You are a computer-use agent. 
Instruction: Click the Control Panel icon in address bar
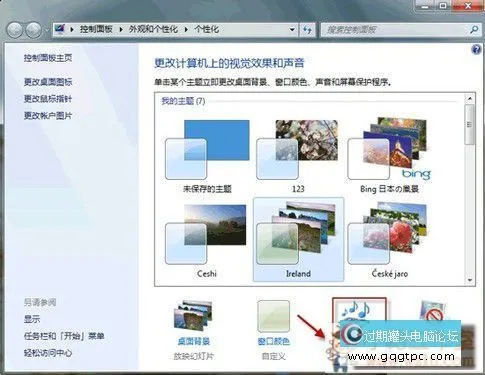(60, 29)
